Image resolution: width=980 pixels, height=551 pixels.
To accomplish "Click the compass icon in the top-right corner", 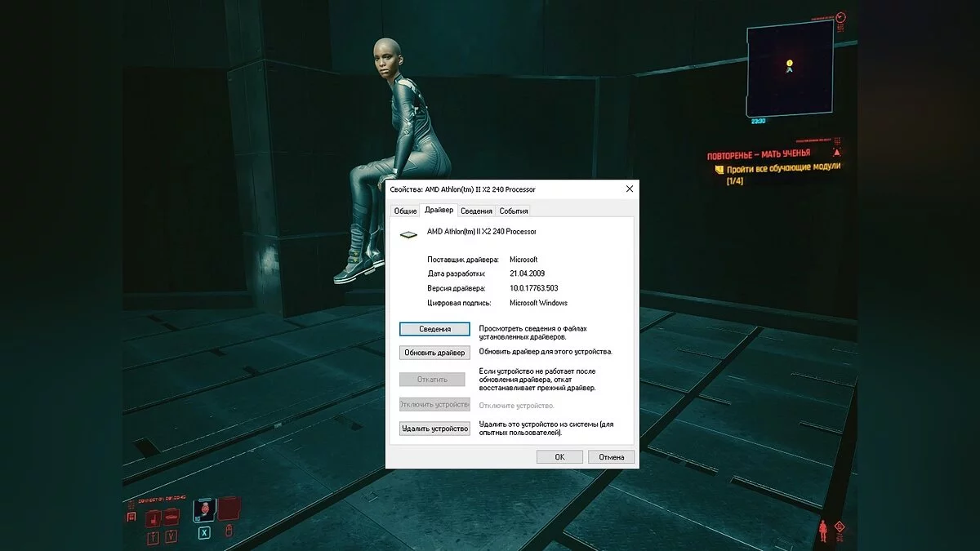I will coord(840,17).
